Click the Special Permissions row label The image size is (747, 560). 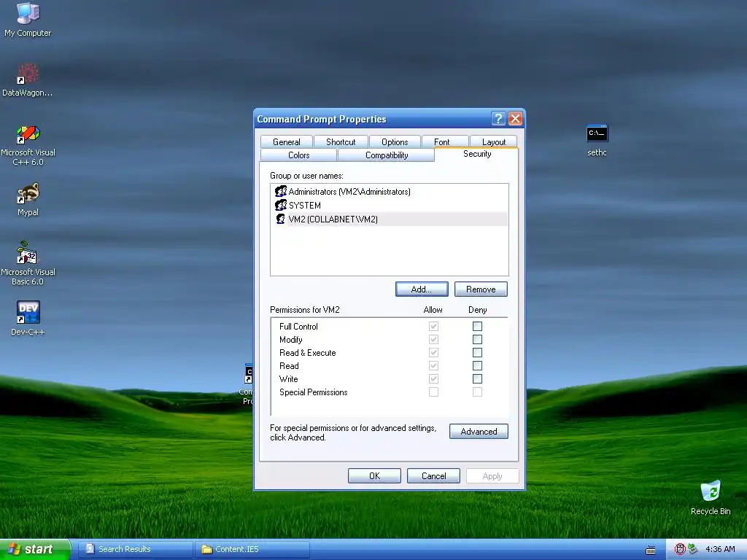pos(313,392)
